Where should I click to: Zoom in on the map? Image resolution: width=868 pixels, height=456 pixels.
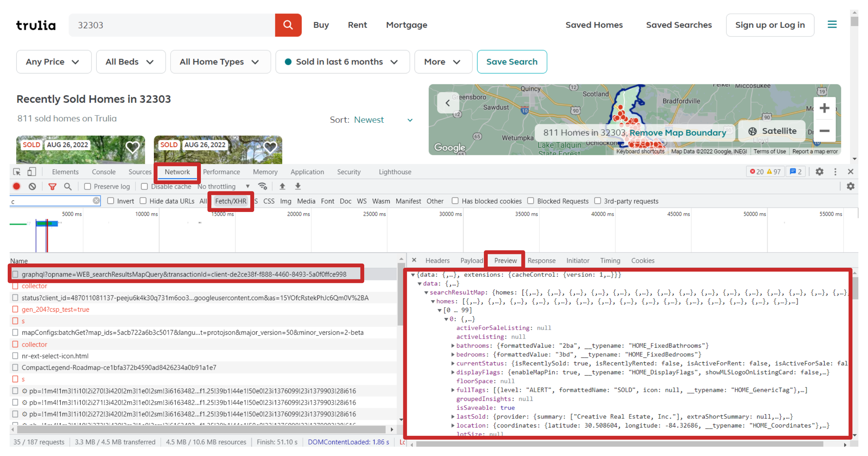[824, 108]
